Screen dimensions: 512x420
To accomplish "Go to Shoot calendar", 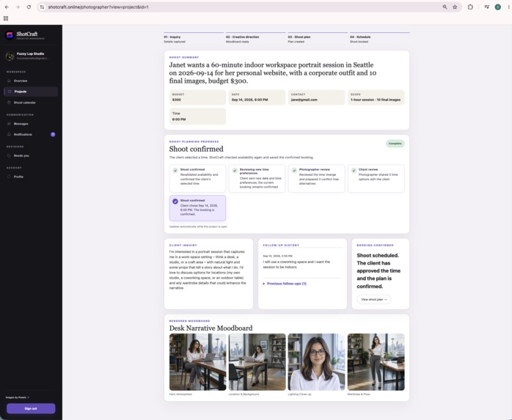I will [x=31, y=103].
